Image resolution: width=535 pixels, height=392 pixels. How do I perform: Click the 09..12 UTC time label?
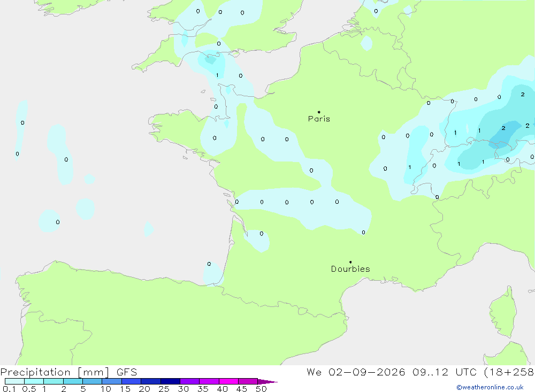444,372
